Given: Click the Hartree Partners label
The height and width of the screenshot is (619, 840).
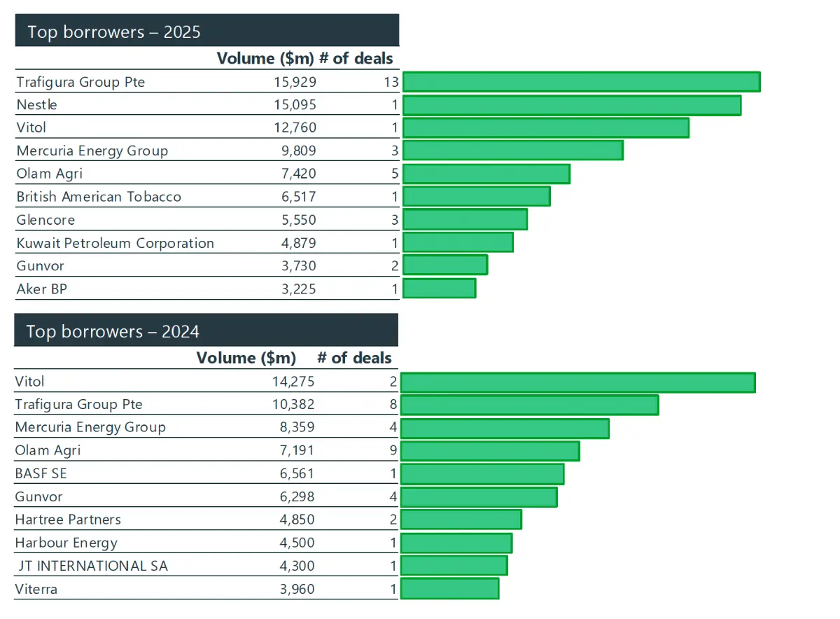Looking at the screenshot, I should click(x=68, y=520).
